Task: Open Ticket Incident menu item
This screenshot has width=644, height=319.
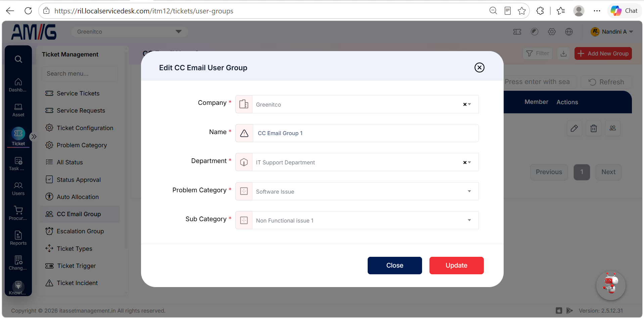Action: (x=80, y=283)
